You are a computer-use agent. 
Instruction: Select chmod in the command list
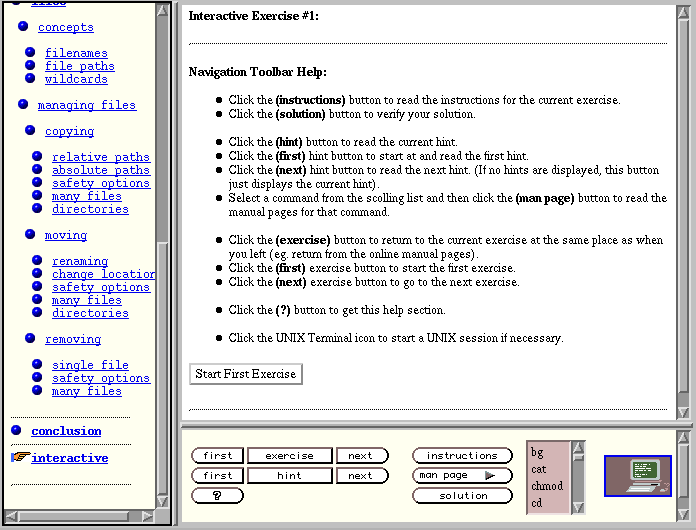pyautogui.click(x=546, y=486)
